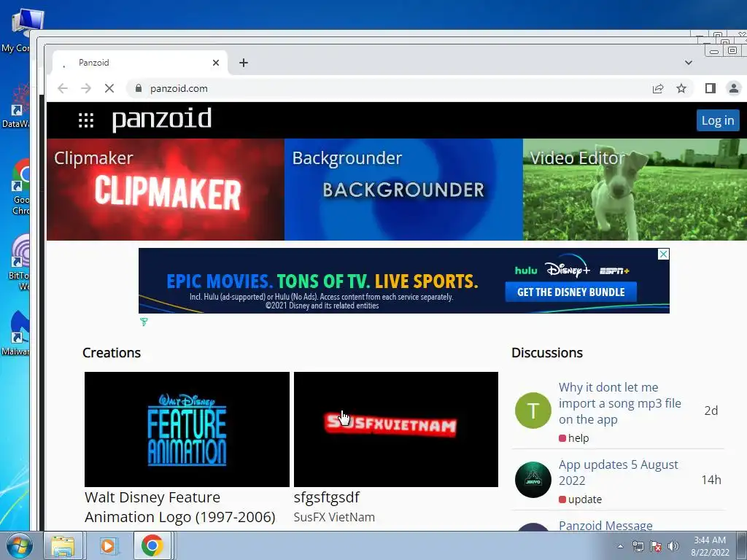Click the Creations heading
747x560 pixels.
click(x=112, y=353)
